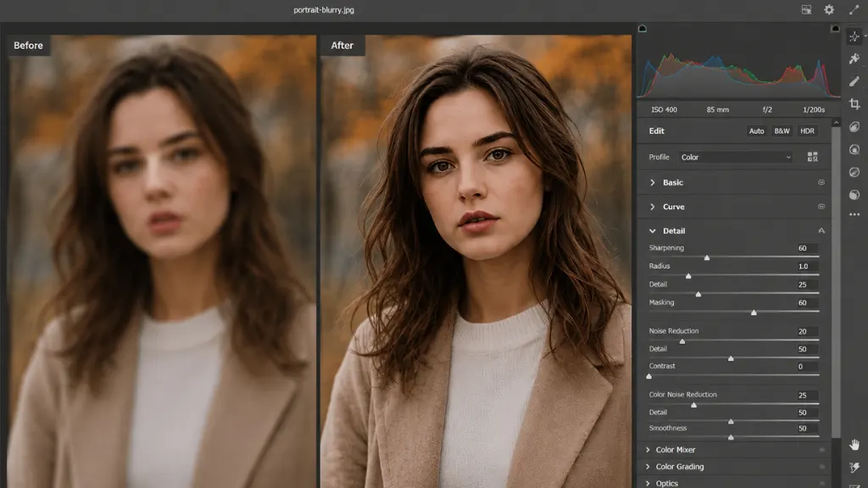Click the Before label on left preview
The width and height of the screenshot is (868, 488).
[28, 46]
